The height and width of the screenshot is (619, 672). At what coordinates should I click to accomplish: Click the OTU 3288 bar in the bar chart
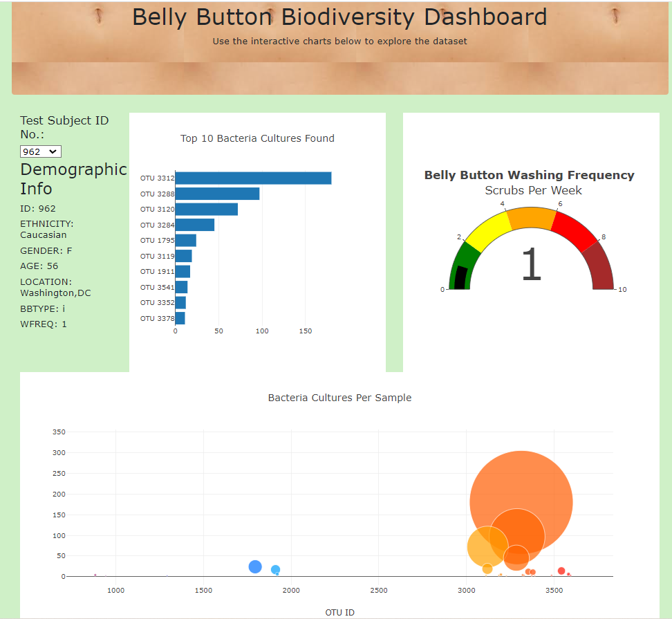217,194
